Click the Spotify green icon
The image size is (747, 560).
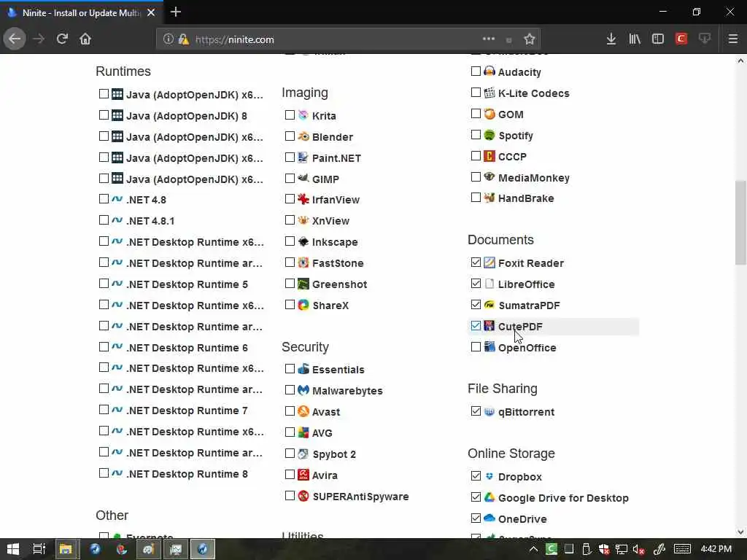click(489, 135)
